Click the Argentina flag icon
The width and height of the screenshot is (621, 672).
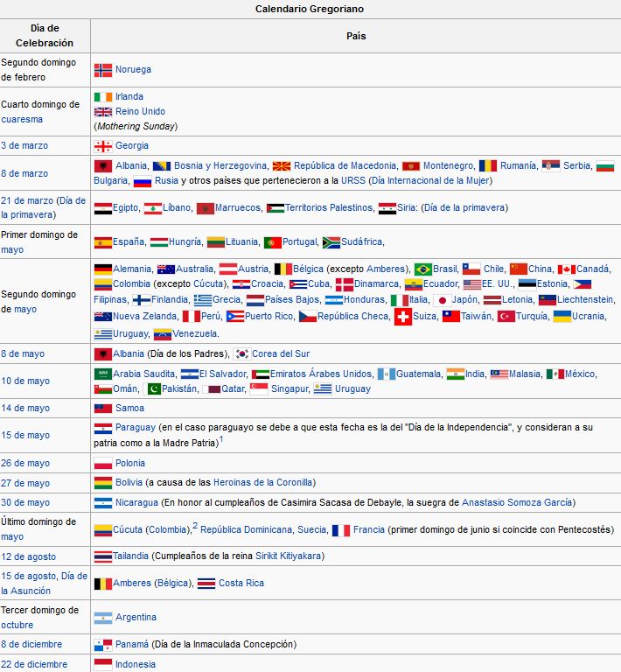102,618
